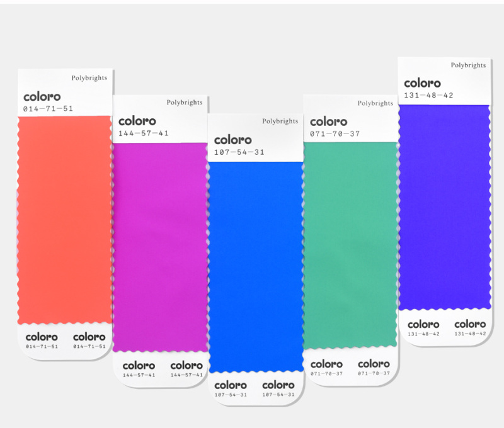Click the Polybrights label on the green card
The height and width of the screenshot is (428, 504).
[x=375, y=103]
